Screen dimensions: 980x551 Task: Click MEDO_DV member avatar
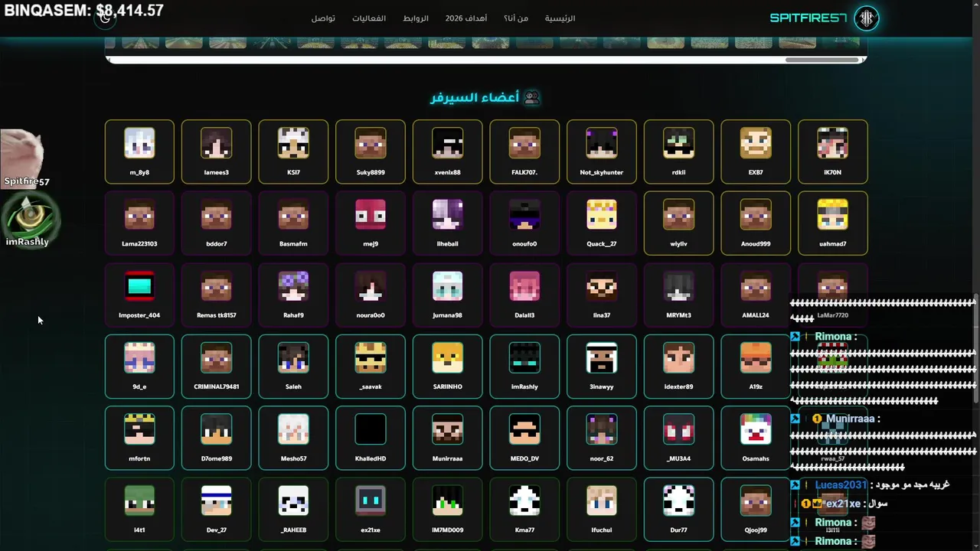(x=524, y=429)
